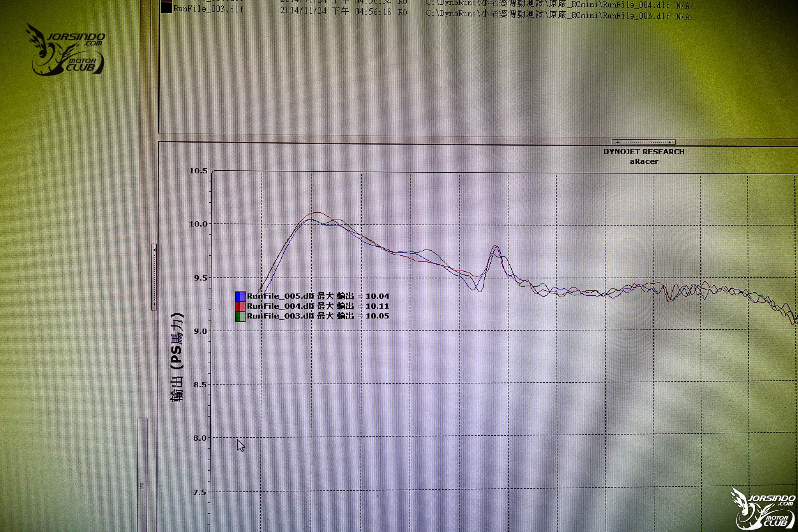Click the black color box beside RunFile_003.dlf
The width and height of the screenshot is (798, 532).
pyautogui.click(x=167, y=8)
